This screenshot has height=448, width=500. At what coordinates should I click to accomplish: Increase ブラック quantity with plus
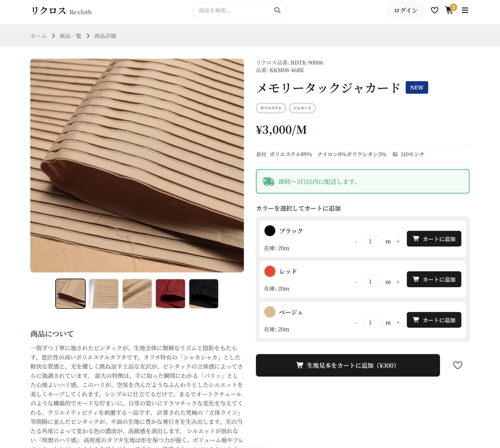point(398,241)
